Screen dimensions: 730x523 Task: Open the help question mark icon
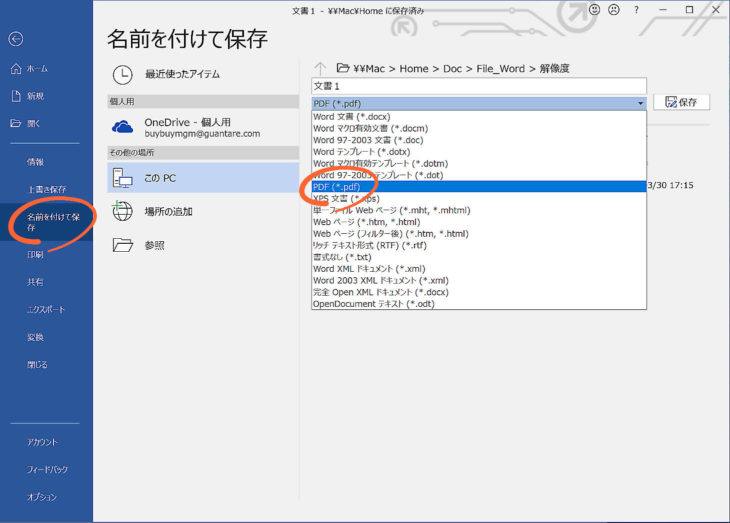click(637, 10)
